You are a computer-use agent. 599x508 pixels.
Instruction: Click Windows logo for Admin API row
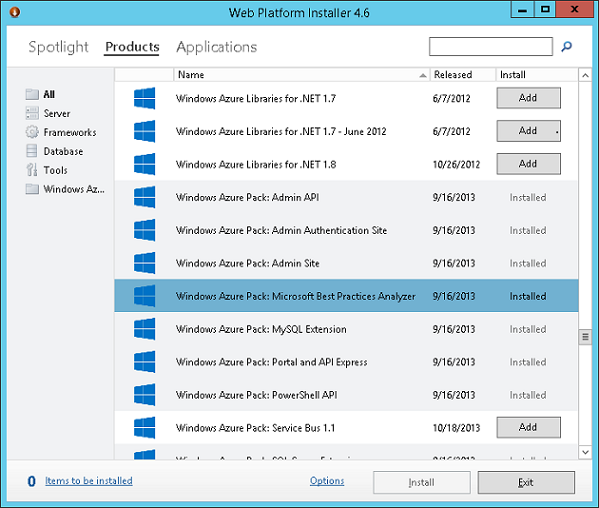click(x=144, y=197)
